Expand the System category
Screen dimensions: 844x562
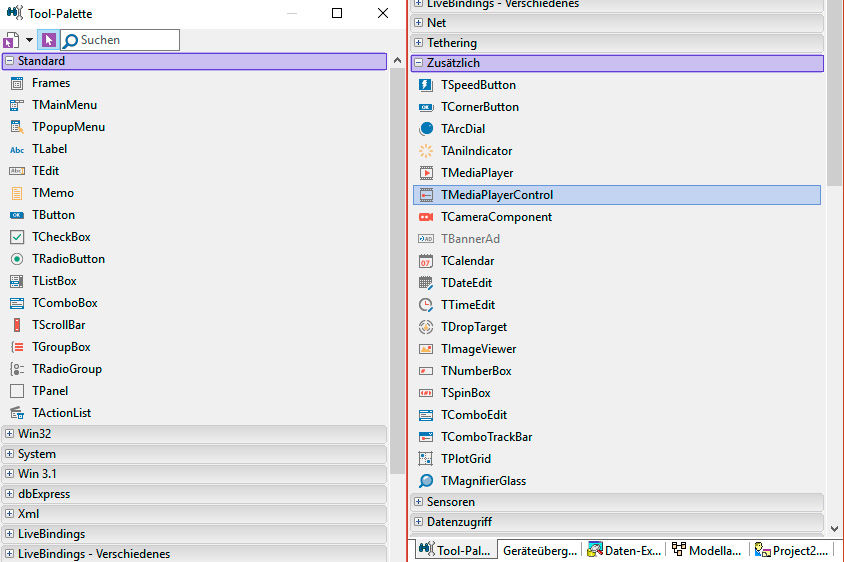pyautogui.click(x=9, y=454)
